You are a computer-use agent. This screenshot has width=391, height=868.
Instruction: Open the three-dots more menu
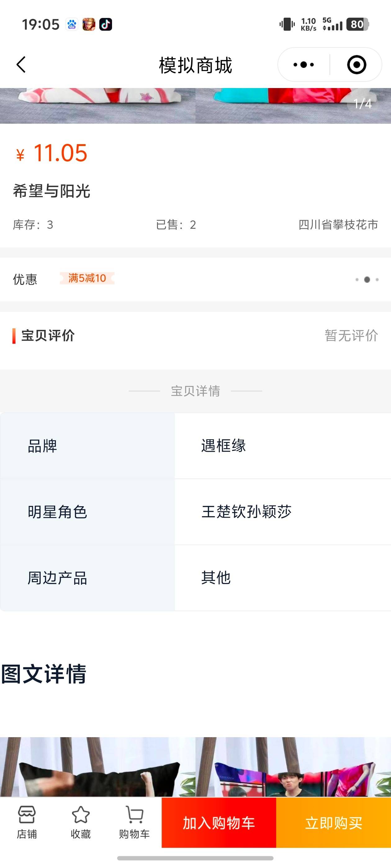(303, 64)
